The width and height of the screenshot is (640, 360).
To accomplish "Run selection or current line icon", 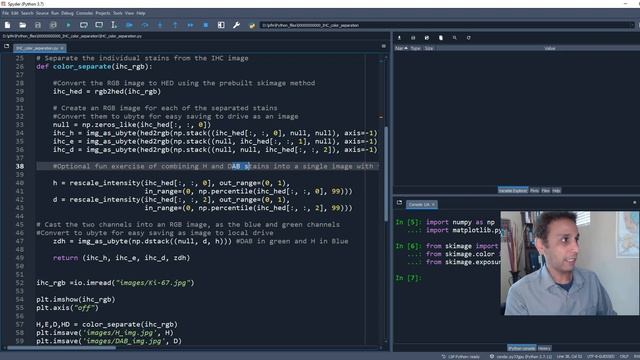I will (114, 25).
